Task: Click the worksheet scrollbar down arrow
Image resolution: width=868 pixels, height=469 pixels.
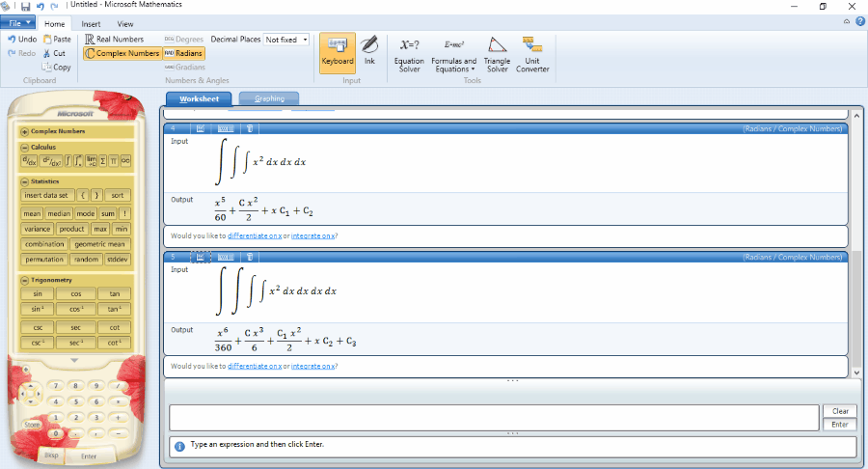Action: click(x=857, y=372)
